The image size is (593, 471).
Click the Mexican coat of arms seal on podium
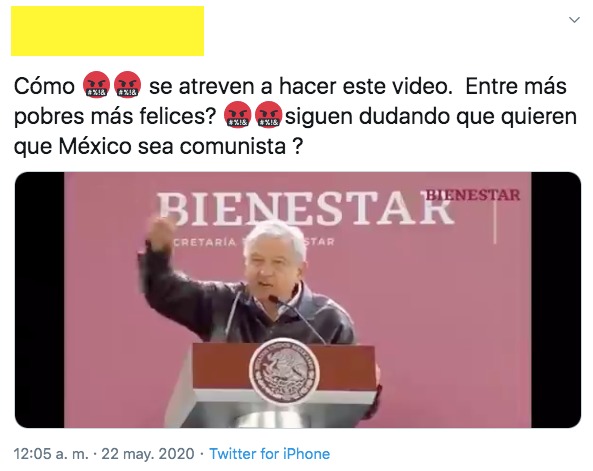[x=284, y=371]
